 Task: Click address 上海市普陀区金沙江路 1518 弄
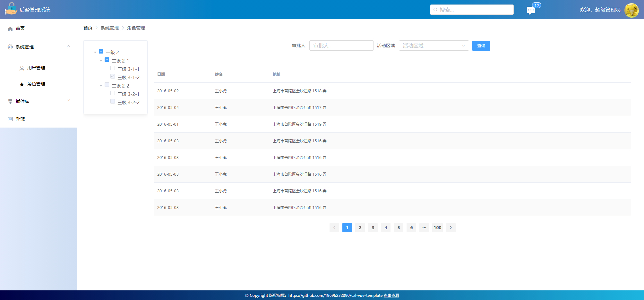pos(300,91)
